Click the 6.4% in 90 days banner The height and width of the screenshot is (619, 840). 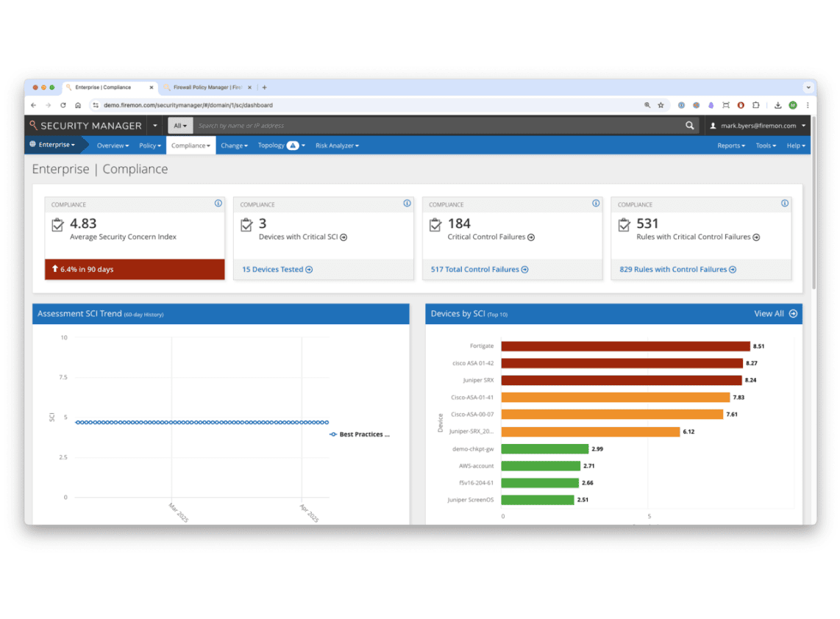(x=135, y=269)
